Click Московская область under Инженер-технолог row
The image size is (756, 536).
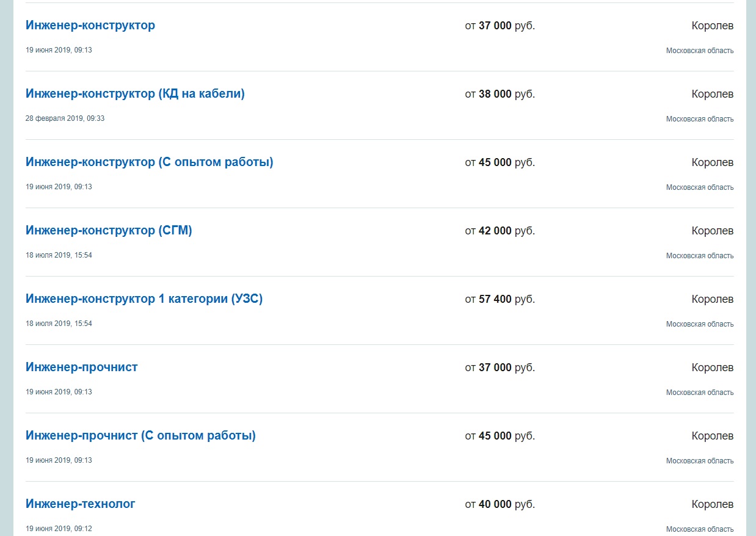[700, 529]
